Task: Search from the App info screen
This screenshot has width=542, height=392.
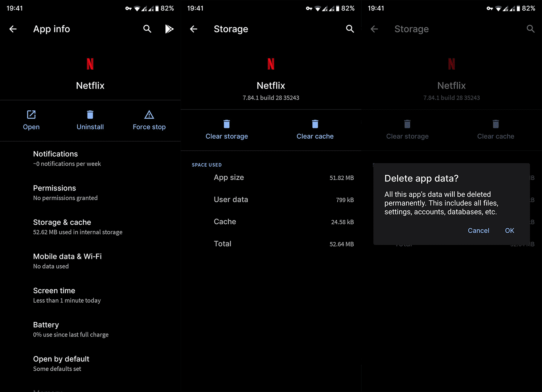Action: tap(147, 29)
